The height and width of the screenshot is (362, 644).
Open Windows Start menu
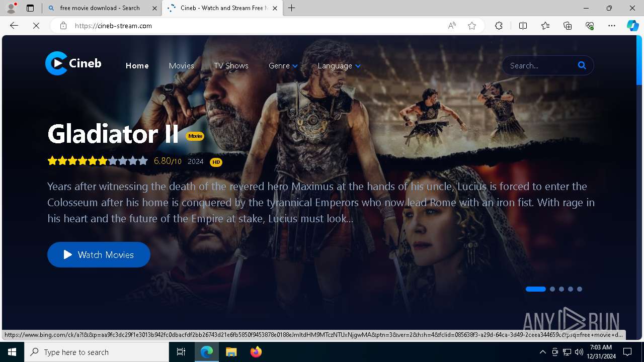pos(12,352)
